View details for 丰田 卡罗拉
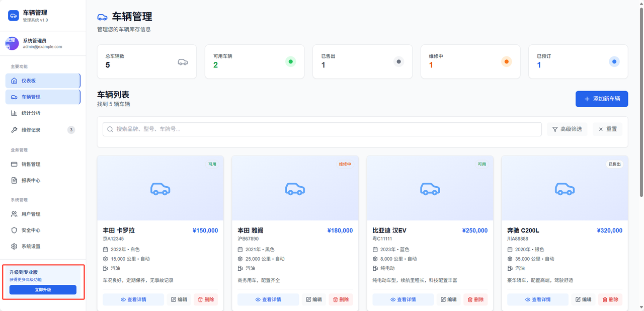 [x=133, y=299]
